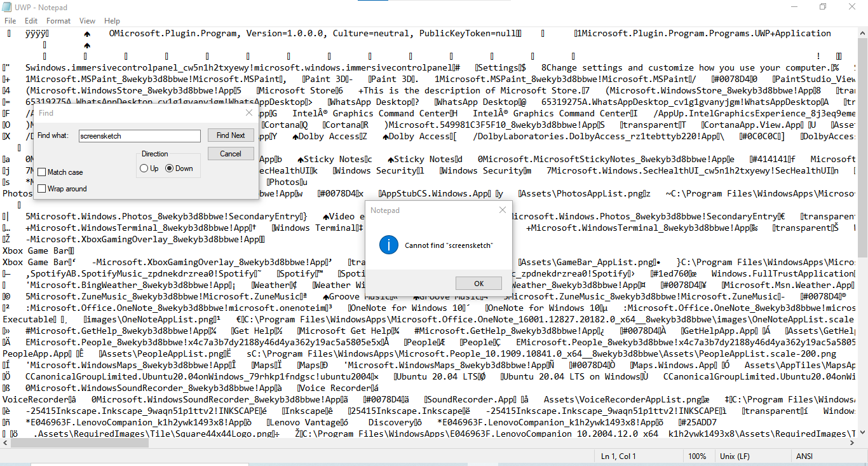This screenshot has width=868, height=466.
Task: Click the vertical scrollbar up arrow
Action: click(862, 32)
